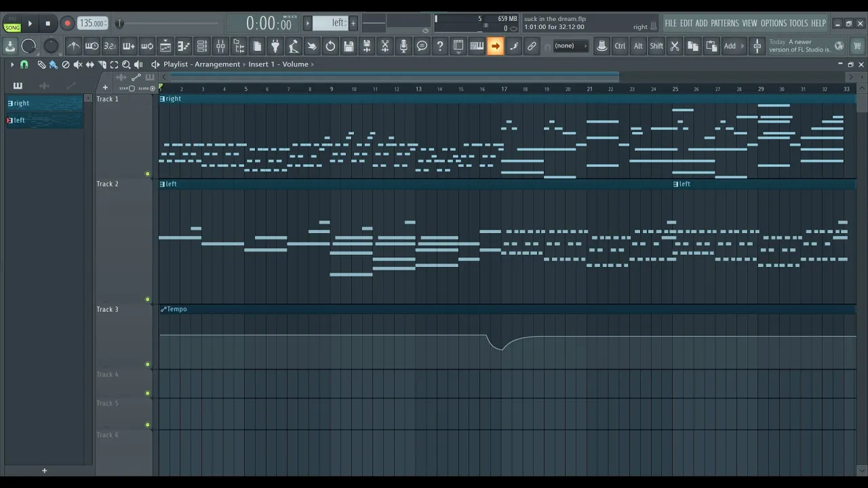
Task: Toggle the Shift modifier key button
Action: point(656,46)
